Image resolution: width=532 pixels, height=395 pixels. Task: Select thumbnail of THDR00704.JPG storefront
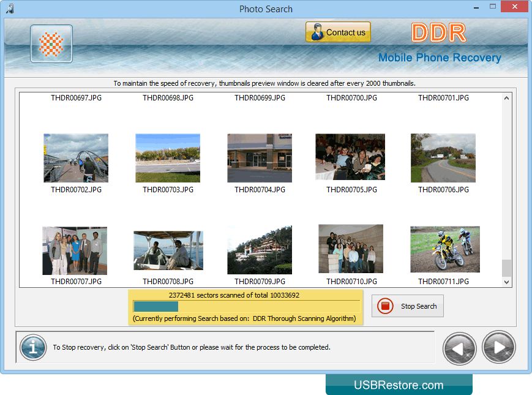pos(260,158)
